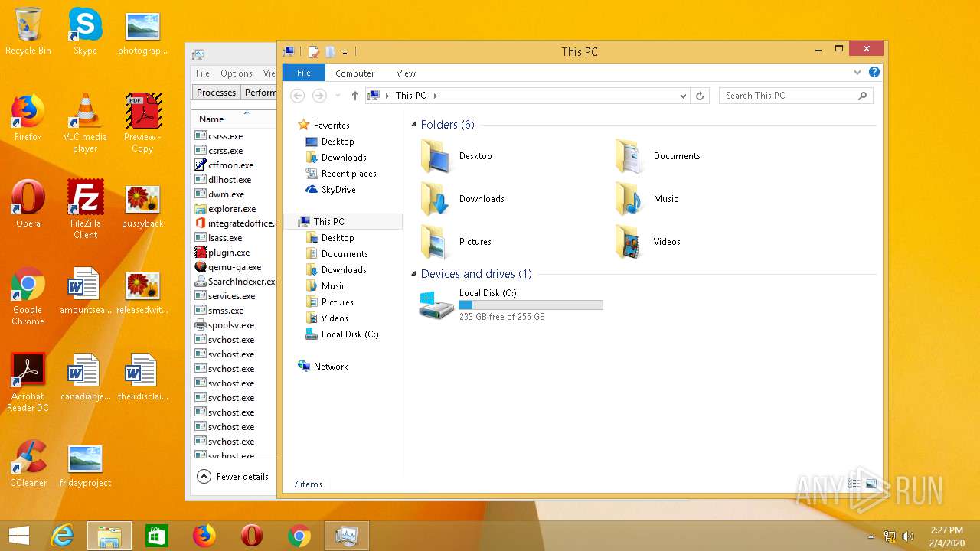
Task: Select qemu-ga.exe process row
Action: coord(234,267)
